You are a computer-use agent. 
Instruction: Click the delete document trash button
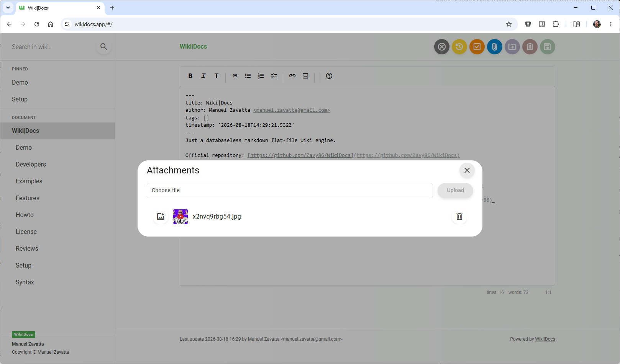click(x=530, y=47)
